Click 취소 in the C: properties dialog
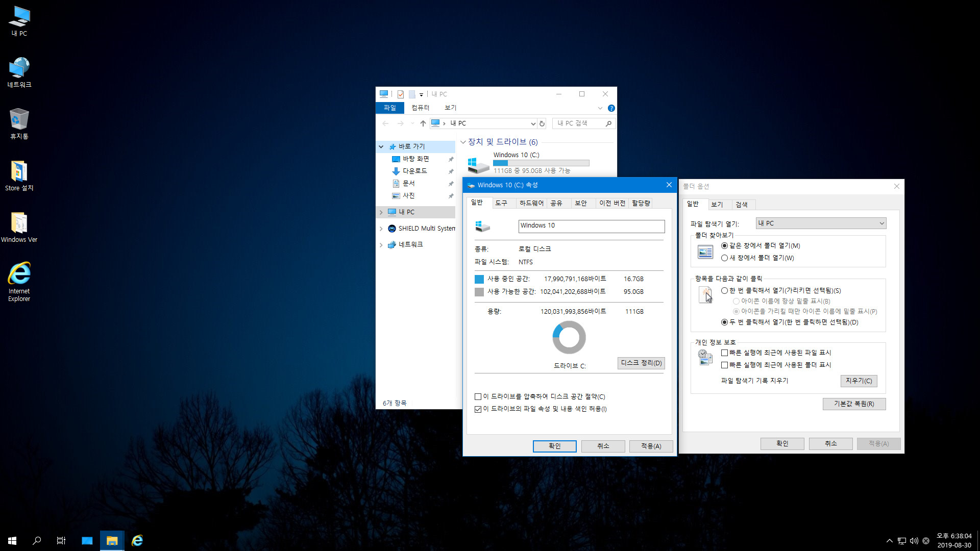 tap(603, 446)
